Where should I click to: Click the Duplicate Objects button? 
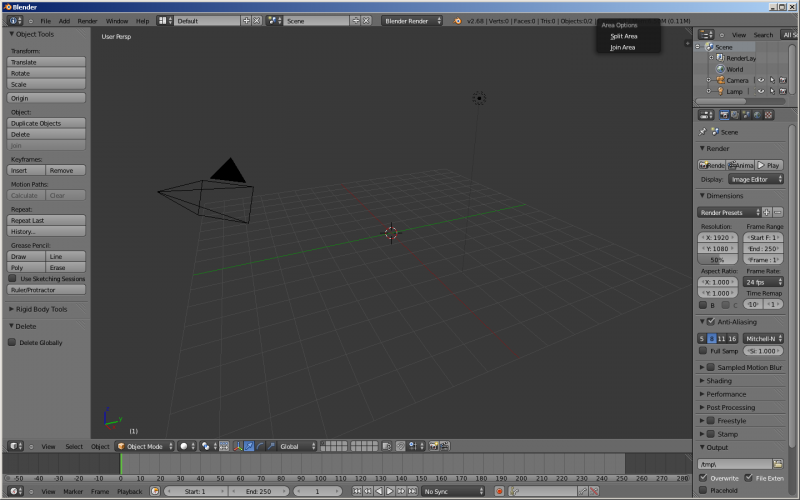47,123
